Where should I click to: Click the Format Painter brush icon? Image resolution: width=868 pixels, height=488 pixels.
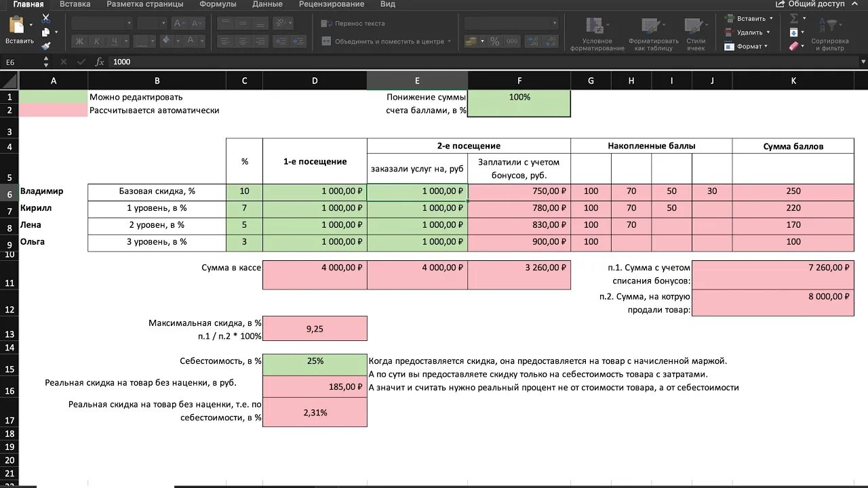[x=45, y=46]
